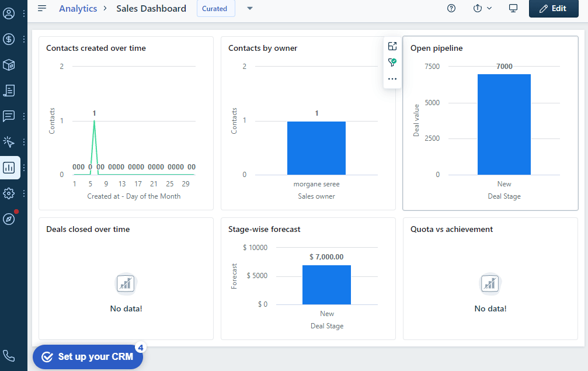Open the Contacts module in the sidebar

pos(9,13)
